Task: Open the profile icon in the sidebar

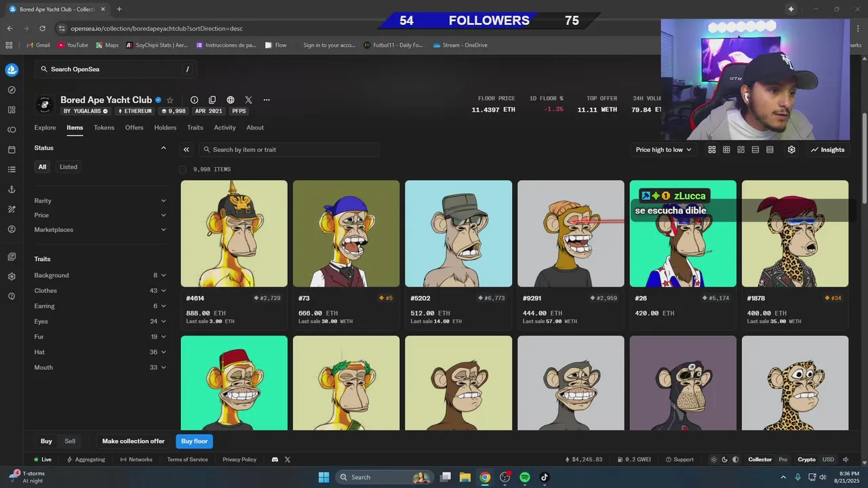Action: click(x=12, y=229)
